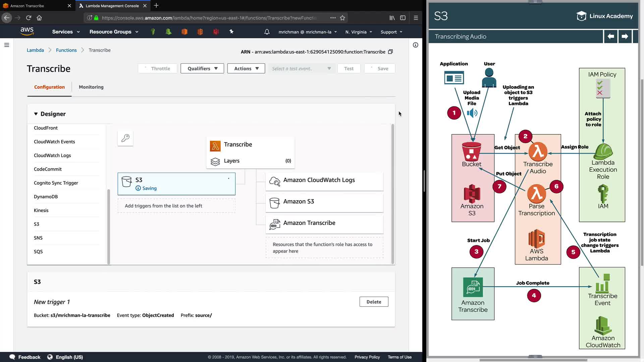The image size is (644, 362).
Task: Collapse the Designer section
Action: tap(36, 114)
